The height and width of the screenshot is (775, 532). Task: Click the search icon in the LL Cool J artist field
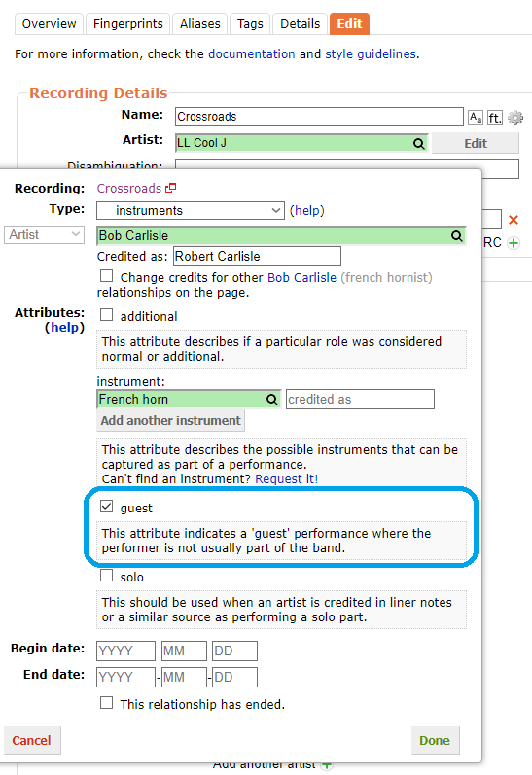(x=419, y=143)
